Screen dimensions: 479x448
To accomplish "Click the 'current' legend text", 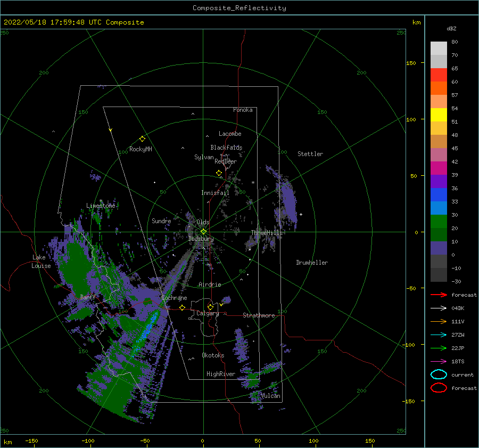I will [463, 374].
